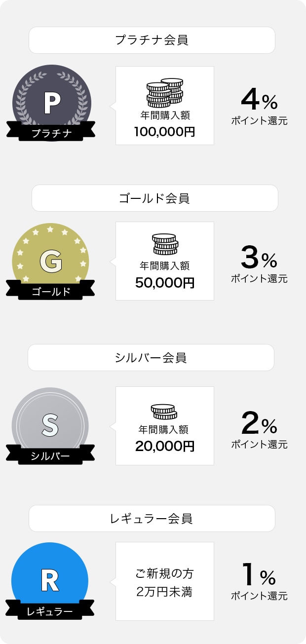Image resolution: width=306 pixels, height=644 pixels.
Task: Click the blue Regular R badge icon
Action: [x=50, y=581]
